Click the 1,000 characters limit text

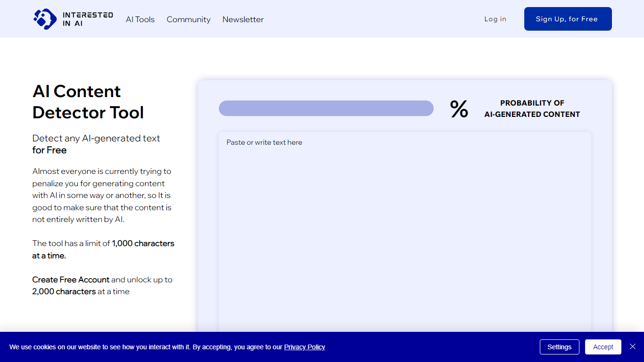click(143, 244)
